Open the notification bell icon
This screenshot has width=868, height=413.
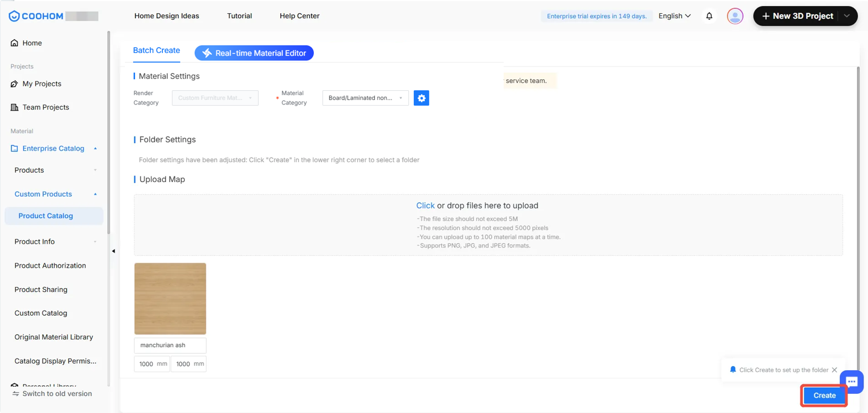click(709, 16)
